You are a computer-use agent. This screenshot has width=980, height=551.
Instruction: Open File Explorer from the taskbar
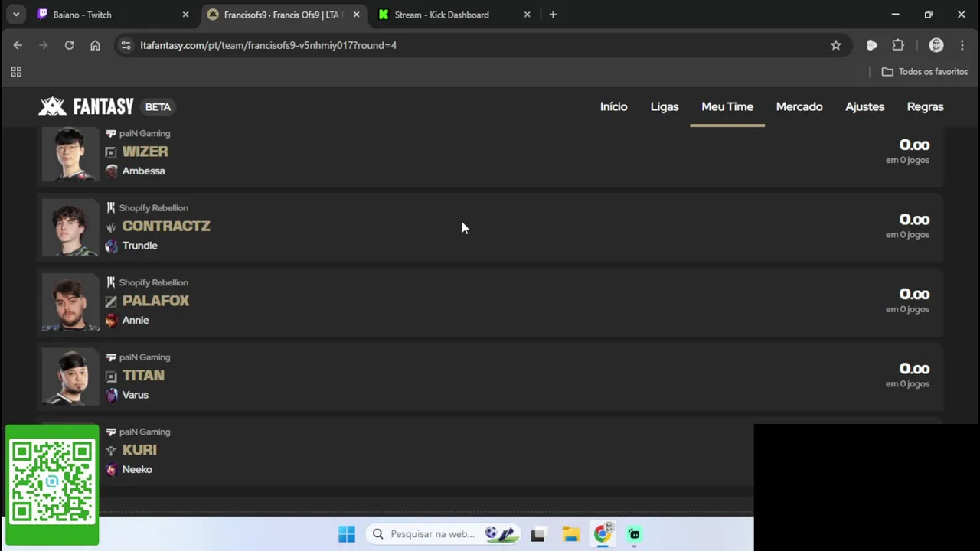click(x=570, y=534)
